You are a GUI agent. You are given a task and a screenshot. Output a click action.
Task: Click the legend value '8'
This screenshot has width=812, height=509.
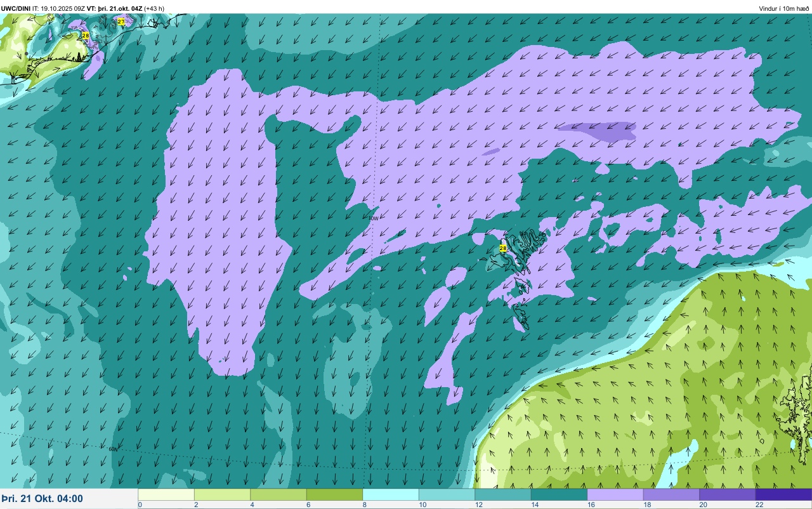point(363,505)
